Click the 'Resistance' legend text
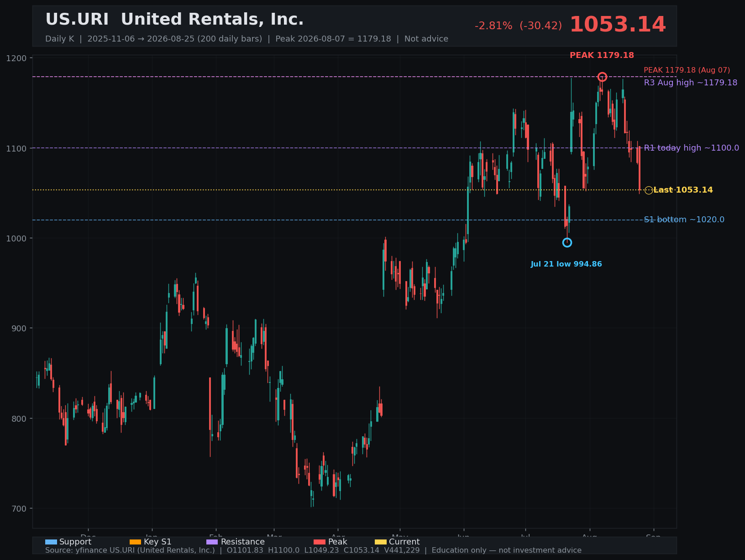 (242, 542)
